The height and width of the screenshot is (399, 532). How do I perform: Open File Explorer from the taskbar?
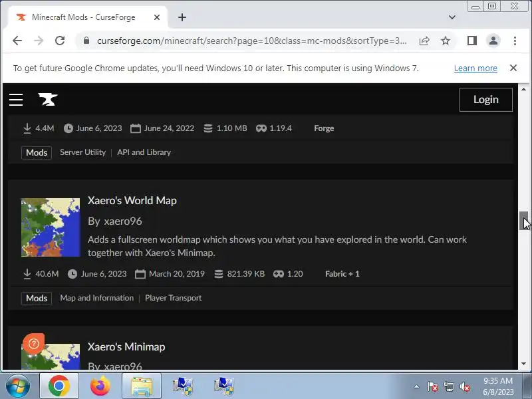coord(142,386)
